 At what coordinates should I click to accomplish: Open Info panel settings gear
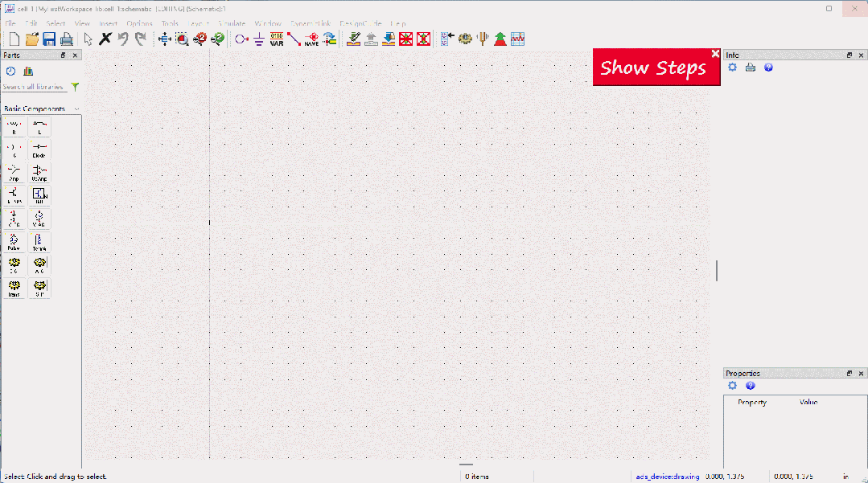point(732,68)
